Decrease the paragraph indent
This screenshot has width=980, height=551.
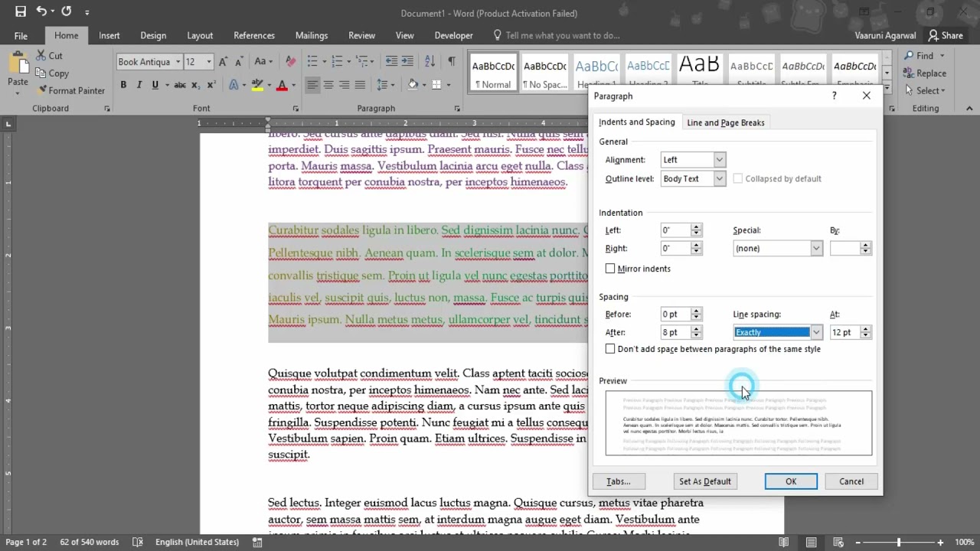pos(391,62)
